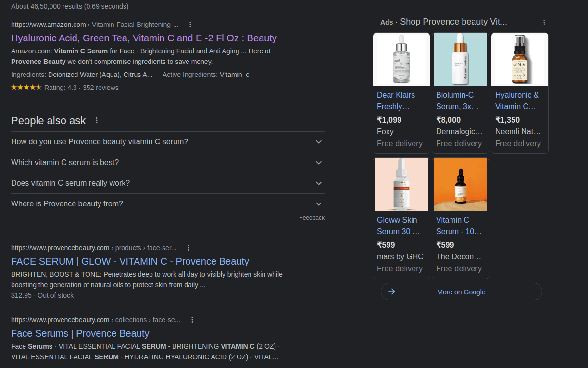Open 'Face Serums | Provence Beauty' result

click(x=80, y=333)
